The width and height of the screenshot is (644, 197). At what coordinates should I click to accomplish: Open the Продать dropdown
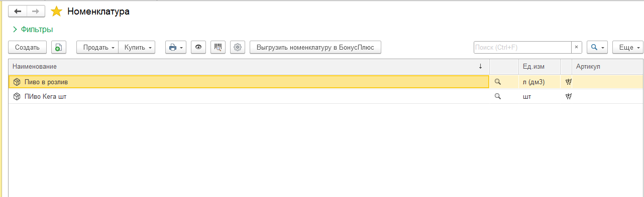(97, 47)
